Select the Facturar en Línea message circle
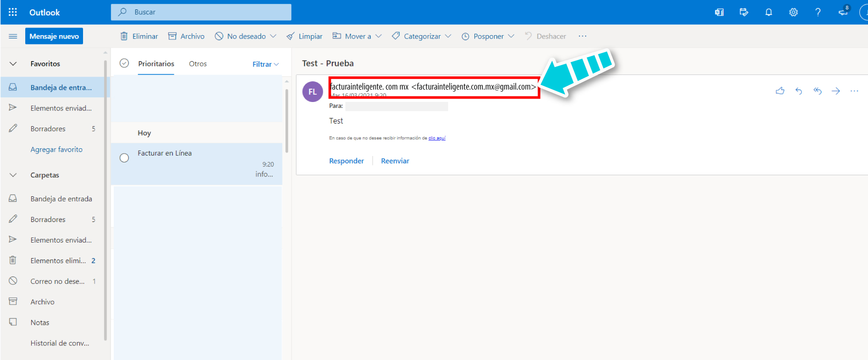The image size is (868, 360). coord(124,158)
